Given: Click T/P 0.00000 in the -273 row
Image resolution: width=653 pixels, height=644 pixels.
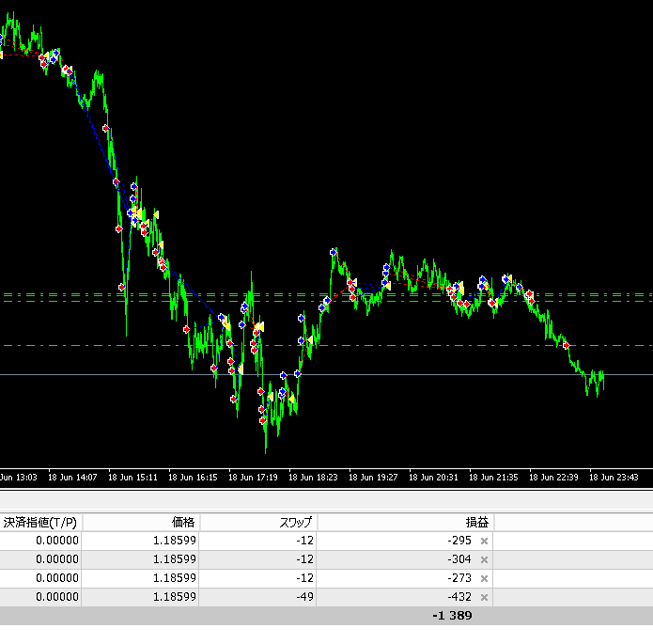Looking at the screenshot, I should pyautogui.click(x=57, y=578).
